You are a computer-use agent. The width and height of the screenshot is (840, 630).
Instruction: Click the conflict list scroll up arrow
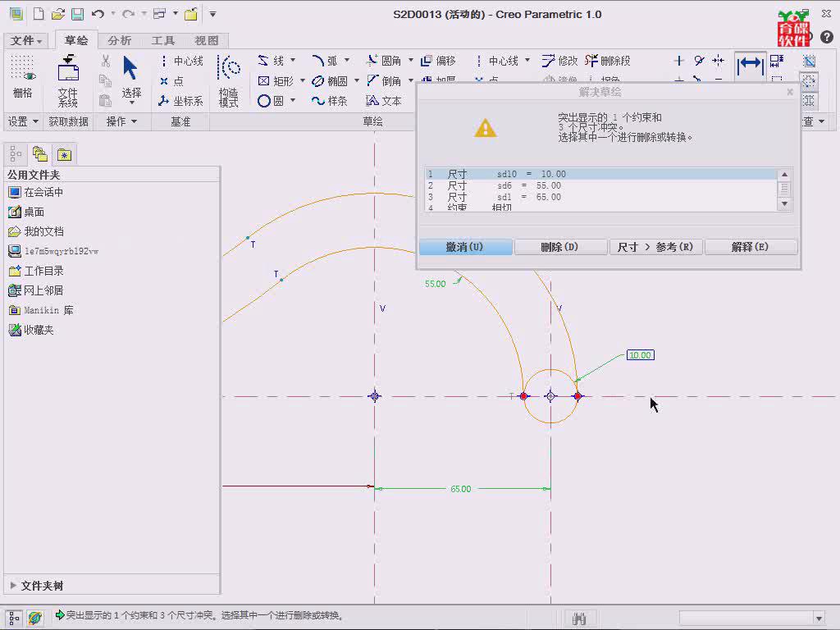pos(784,175)
